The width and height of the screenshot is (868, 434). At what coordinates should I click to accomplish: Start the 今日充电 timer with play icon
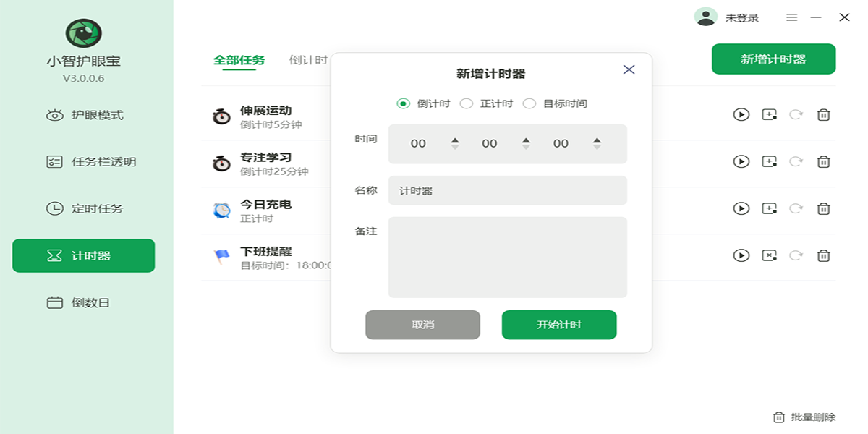point(741,208)
